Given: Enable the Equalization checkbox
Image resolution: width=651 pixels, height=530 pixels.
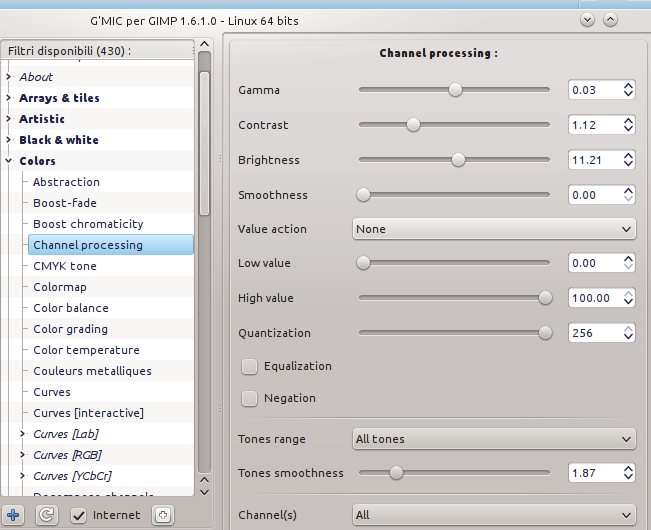Looking at the screenshot, I should point(250,366).
